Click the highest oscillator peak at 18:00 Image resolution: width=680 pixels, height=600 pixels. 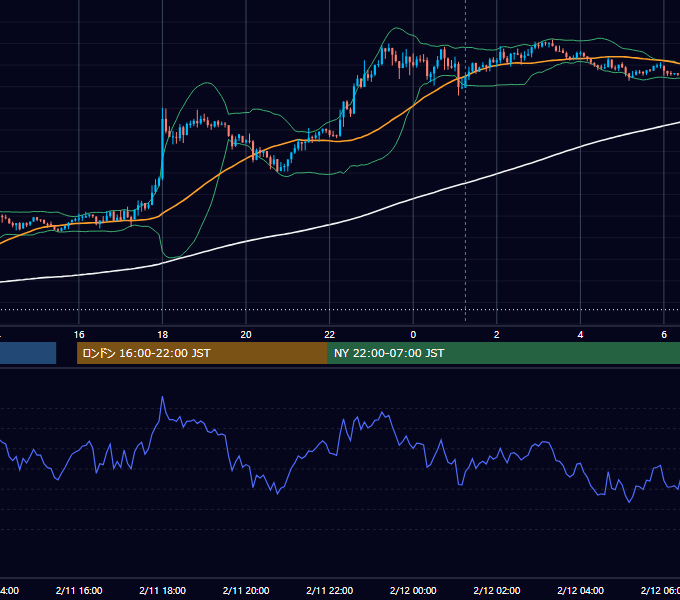pos(163,397)
